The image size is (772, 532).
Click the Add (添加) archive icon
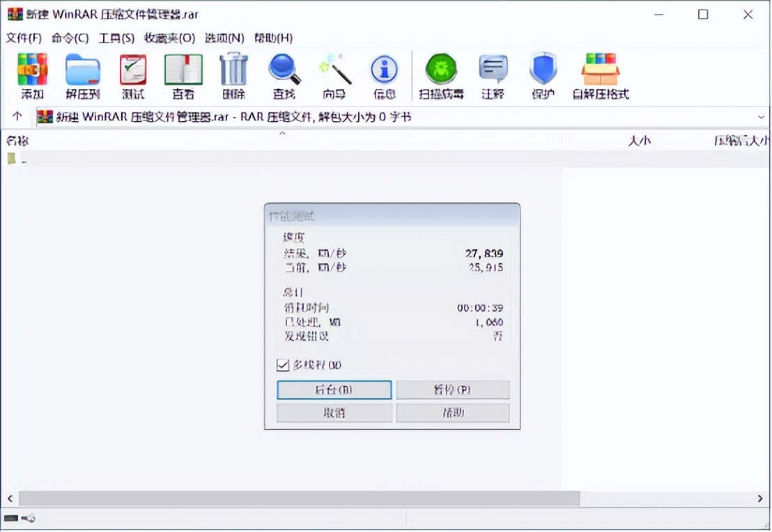point(31,70)
